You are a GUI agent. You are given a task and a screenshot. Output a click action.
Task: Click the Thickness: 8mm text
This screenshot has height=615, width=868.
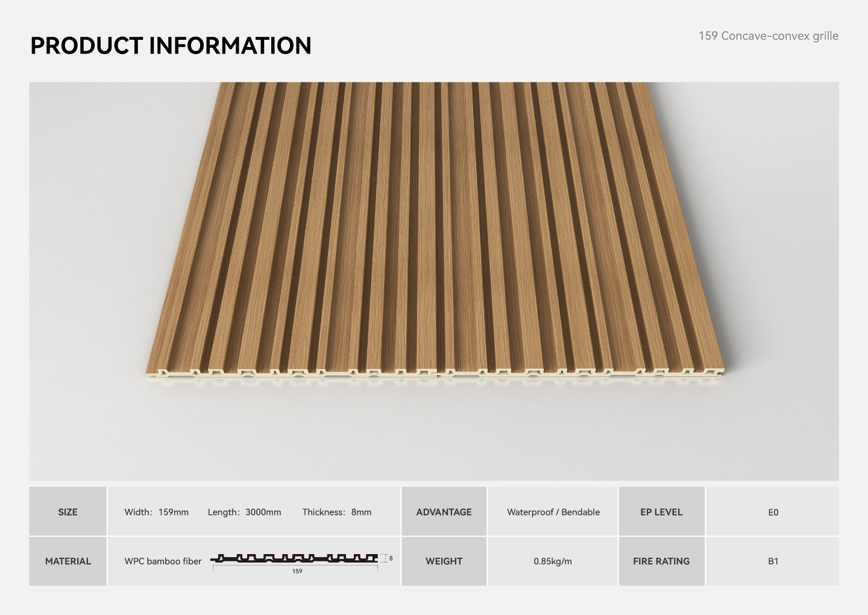[x=336, y=512]
